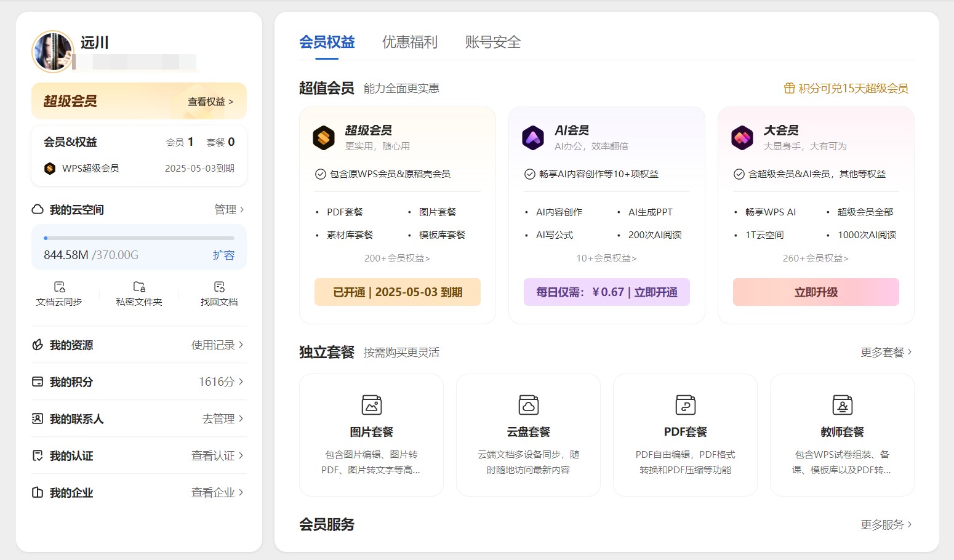
Task: Click the 会员 1 count
Action: click(180, 142)
